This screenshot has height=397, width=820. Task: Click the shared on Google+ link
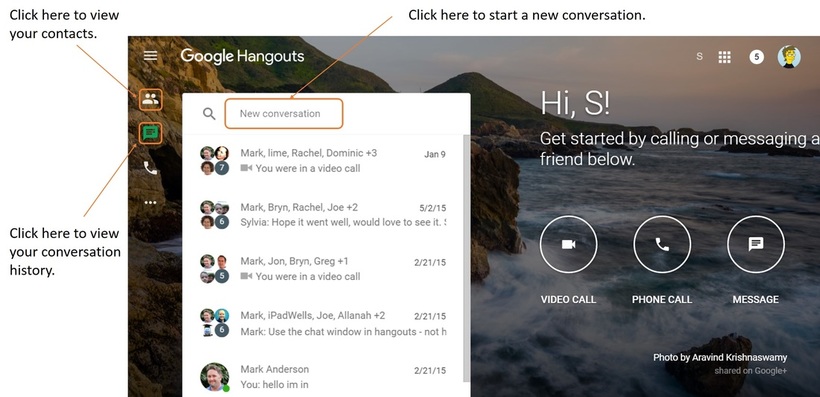pos(750,371)
